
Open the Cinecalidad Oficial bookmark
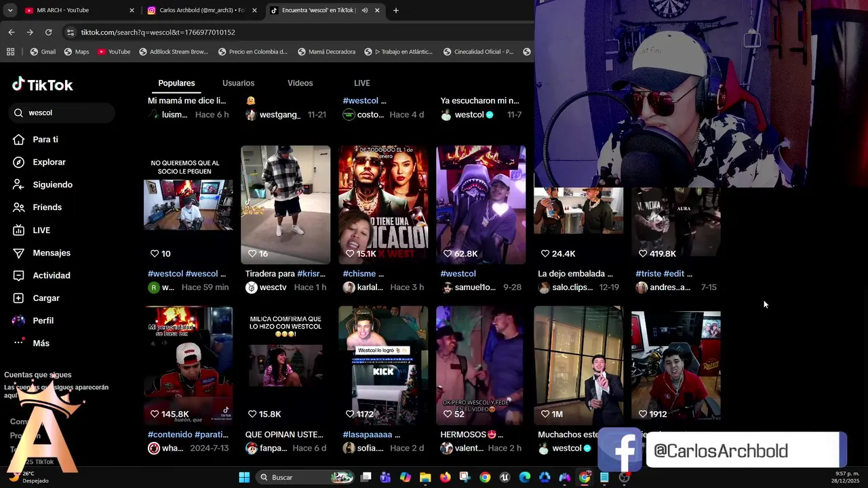click(x=479, y=52)
